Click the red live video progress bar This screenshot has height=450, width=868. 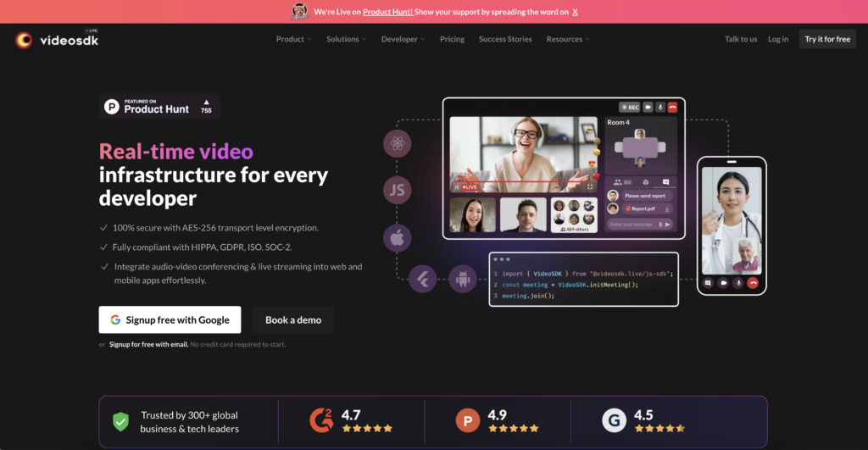[x=524, y=181]
